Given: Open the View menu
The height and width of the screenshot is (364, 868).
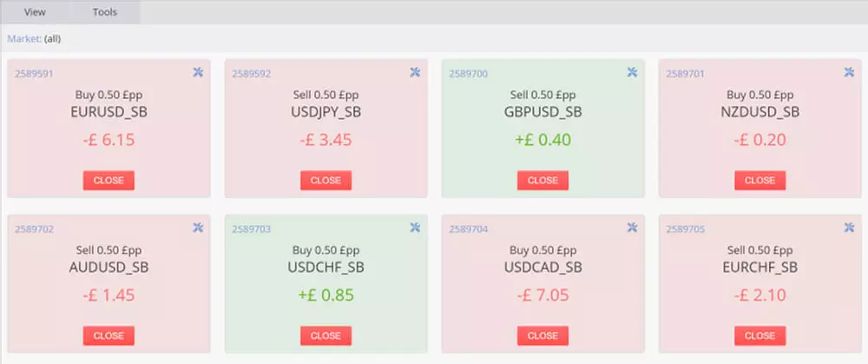Looking at the screenshot, I should click(x=35, y=12).
